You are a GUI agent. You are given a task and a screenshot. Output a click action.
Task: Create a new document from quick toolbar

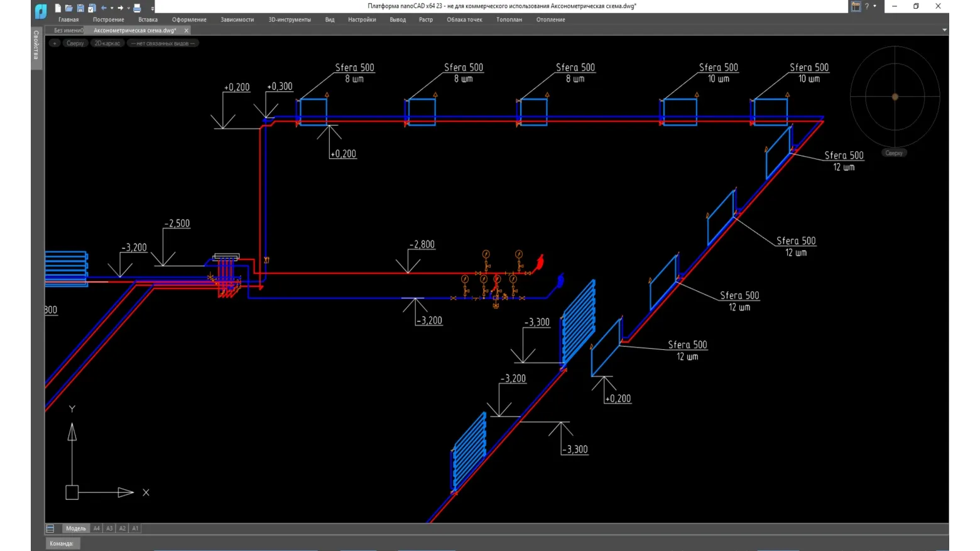click(58, 8)
